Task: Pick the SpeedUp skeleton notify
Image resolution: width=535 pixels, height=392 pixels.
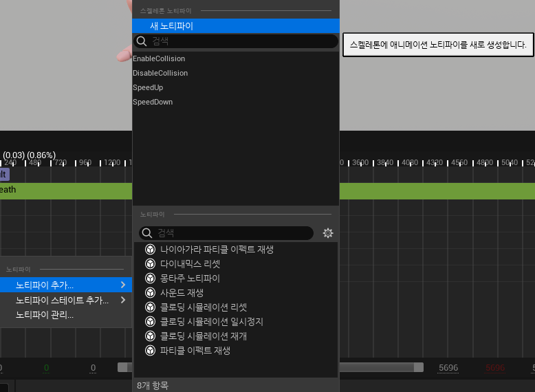Action: 148,87
